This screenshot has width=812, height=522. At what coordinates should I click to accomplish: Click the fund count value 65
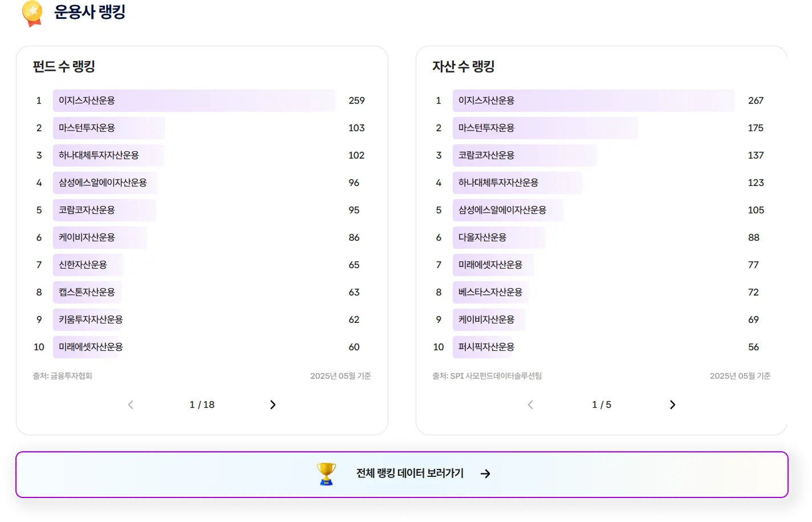[354, 265]
